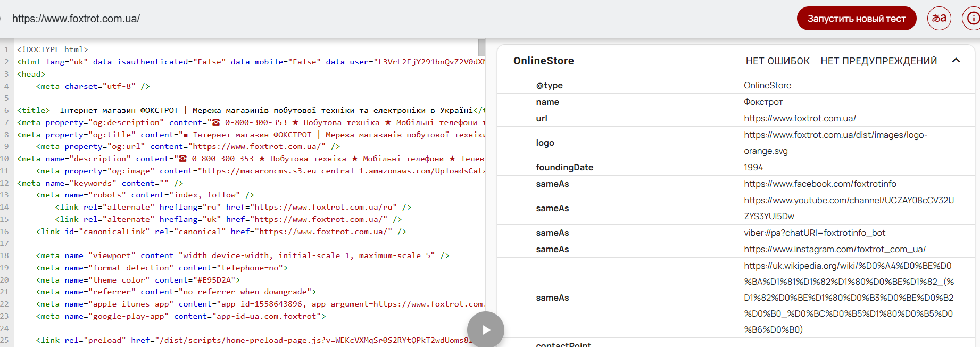This screenshot has height=347, width=980.
Task: Click the code scrollbar thumb
Action: (x=481, y=47)
